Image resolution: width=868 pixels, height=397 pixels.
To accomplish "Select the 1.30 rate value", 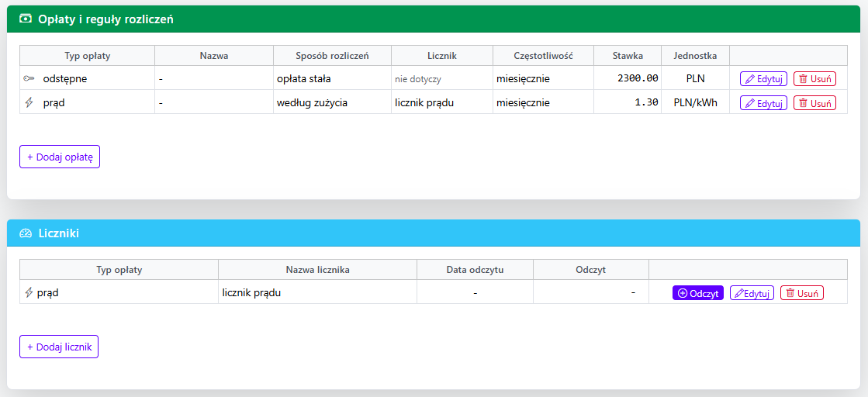I will click(x=647, y=102).
